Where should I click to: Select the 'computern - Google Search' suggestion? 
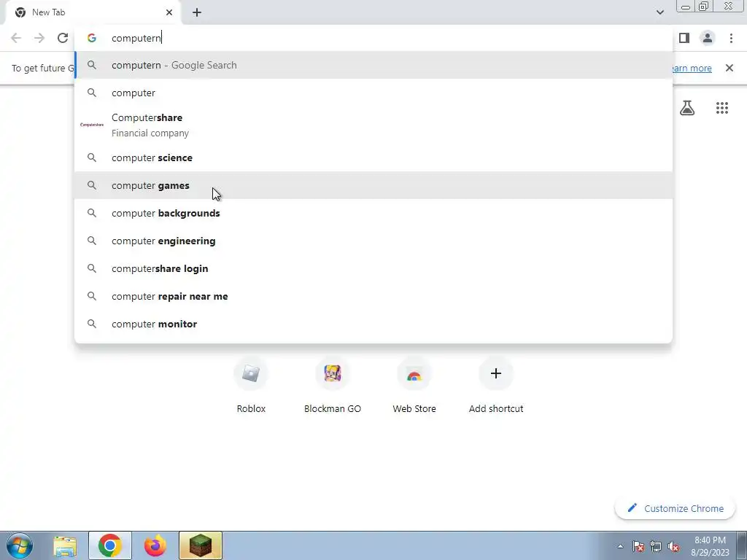[x=373, y=65]
